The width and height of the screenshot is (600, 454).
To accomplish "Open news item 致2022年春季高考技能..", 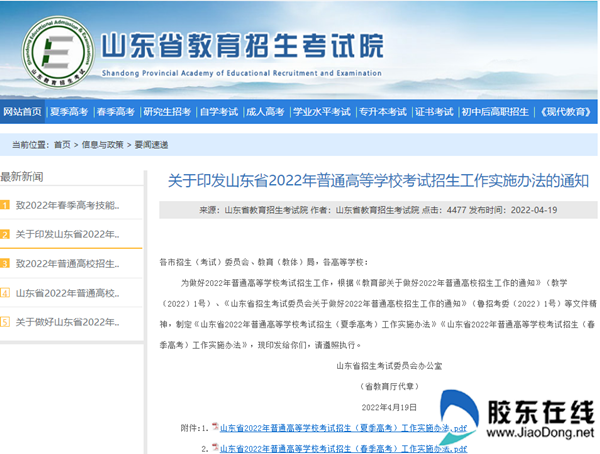I will (x=67, y=205).
